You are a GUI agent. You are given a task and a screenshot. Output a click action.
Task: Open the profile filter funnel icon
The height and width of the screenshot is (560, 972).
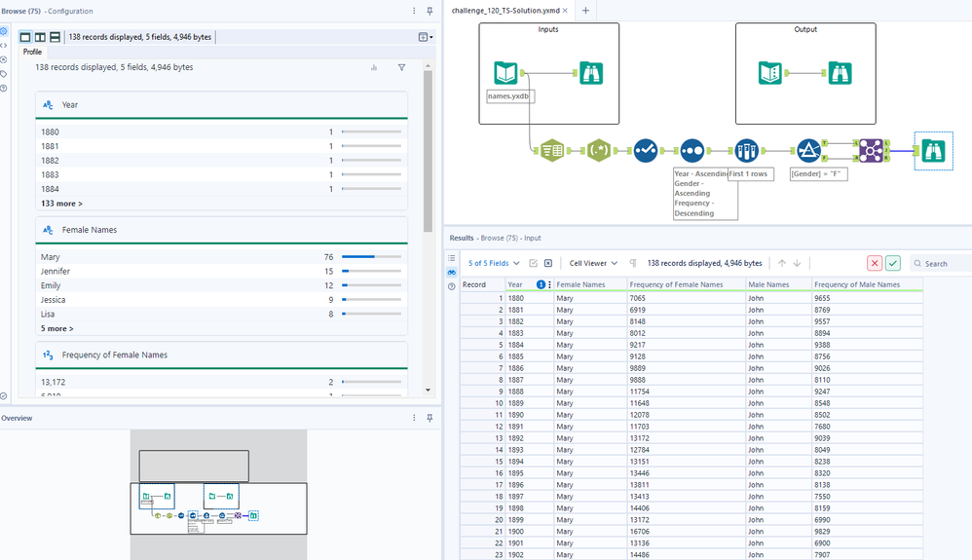click(401, 68)
